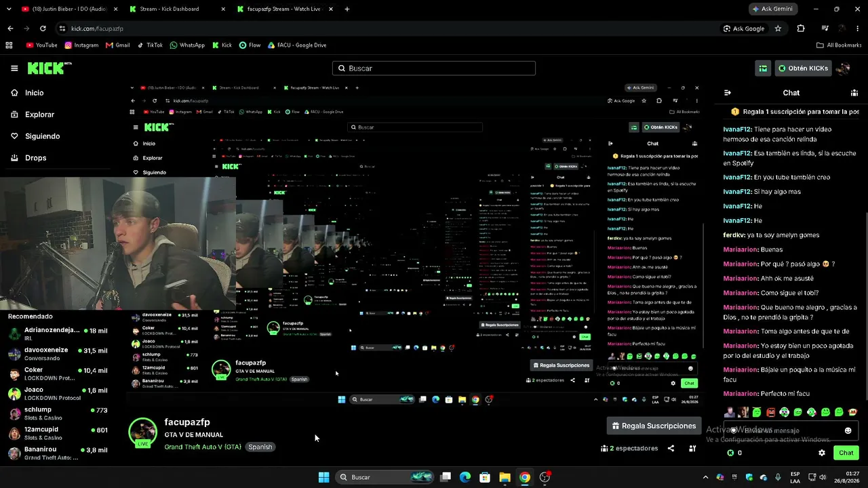Screen dimensions: 868x488
Task: Open the Gmail bookmark
Action: (117, 45)
